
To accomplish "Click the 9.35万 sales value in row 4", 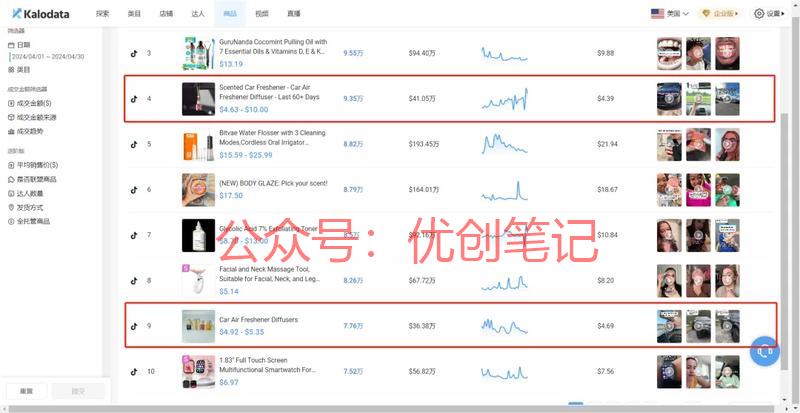I will [354, 99].
